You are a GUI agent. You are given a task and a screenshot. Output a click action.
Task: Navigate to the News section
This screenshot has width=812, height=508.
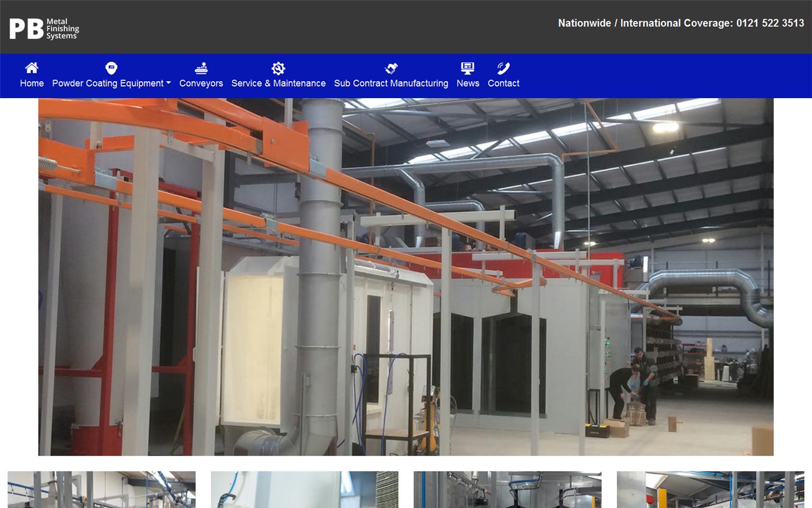click(x=468, y=83)
